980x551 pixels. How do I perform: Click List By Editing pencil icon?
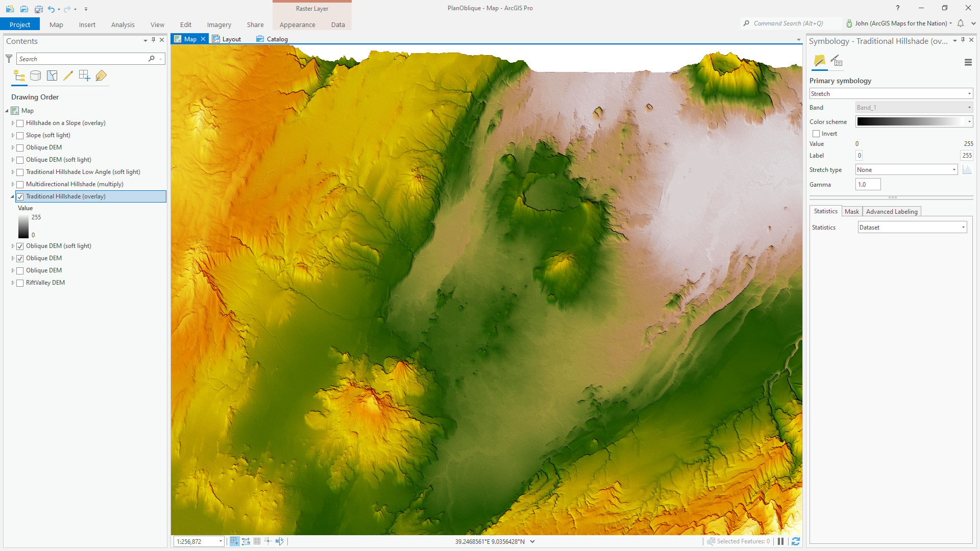click(x=68, y=76)
